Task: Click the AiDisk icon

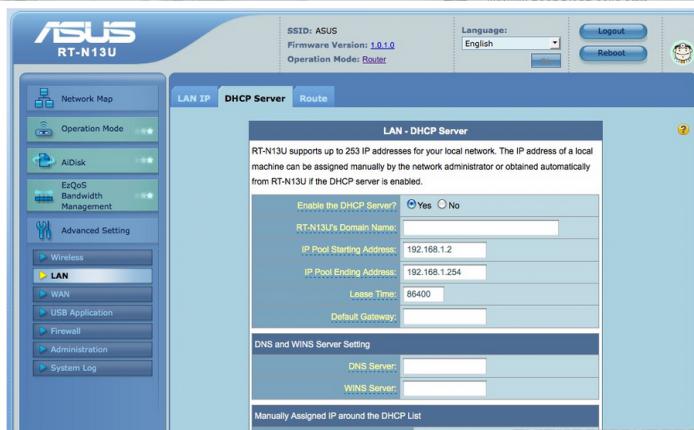Action: 44,161
